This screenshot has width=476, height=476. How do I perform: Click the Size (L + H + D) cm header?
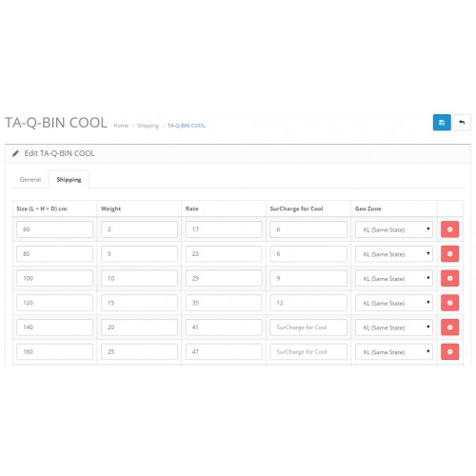tap(42, 208)
